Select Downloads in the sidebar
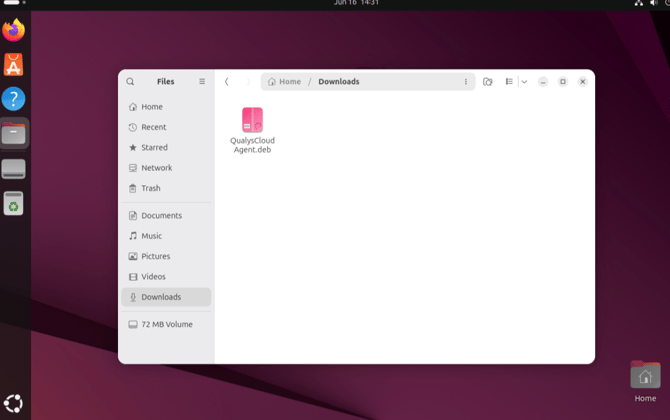Viewport: 670px width, 420px height. click(166, 297)
